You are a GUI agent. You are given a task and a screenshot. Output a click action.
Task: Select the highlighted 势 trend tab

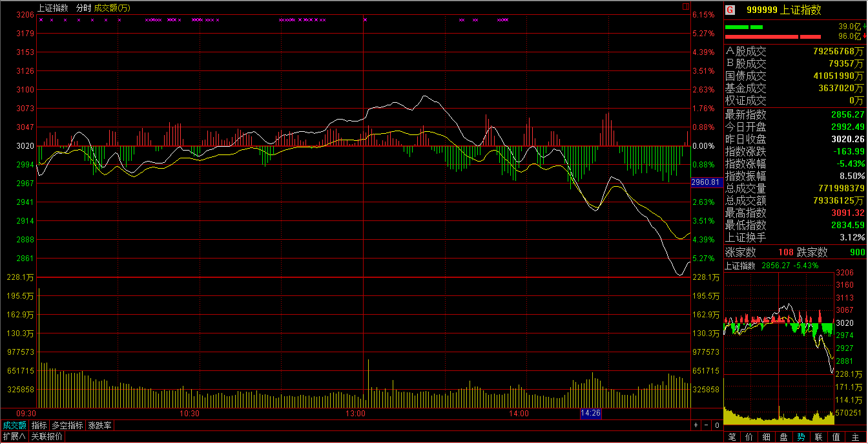tap(801, 437)
